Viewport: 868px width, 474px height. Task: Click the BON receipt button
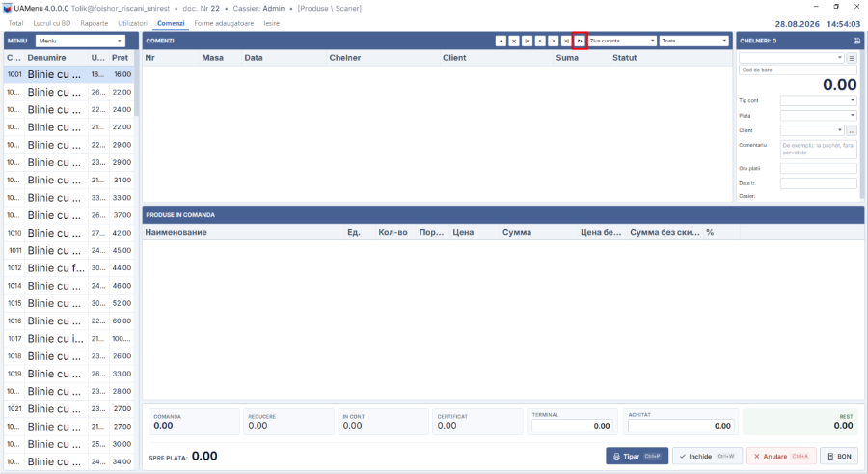(839, 456)
